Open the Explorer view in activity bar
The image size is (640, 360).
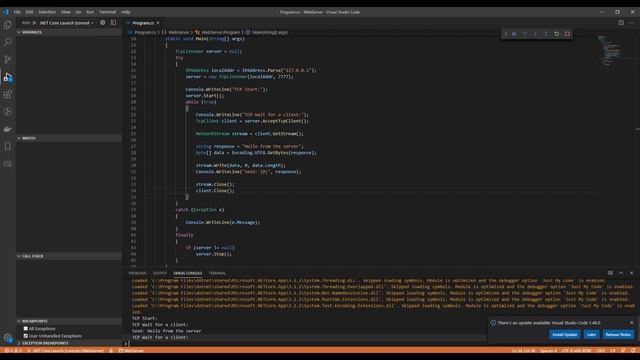(8, 25)
